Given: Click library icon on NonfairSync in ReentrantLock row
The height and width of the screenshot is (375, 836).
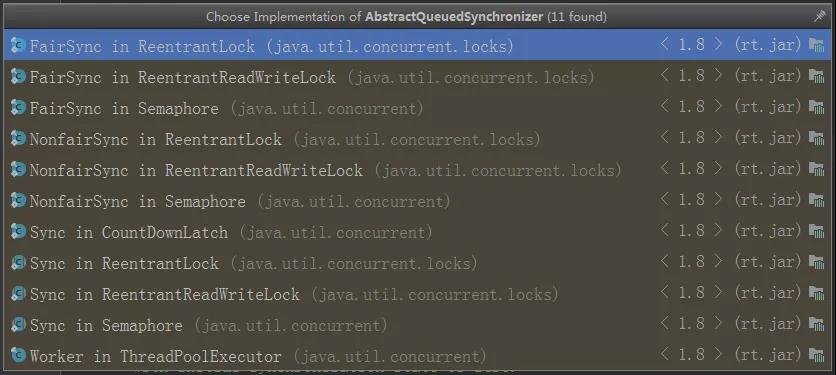Looking at the screenshot, I should [x=816, y=138].
